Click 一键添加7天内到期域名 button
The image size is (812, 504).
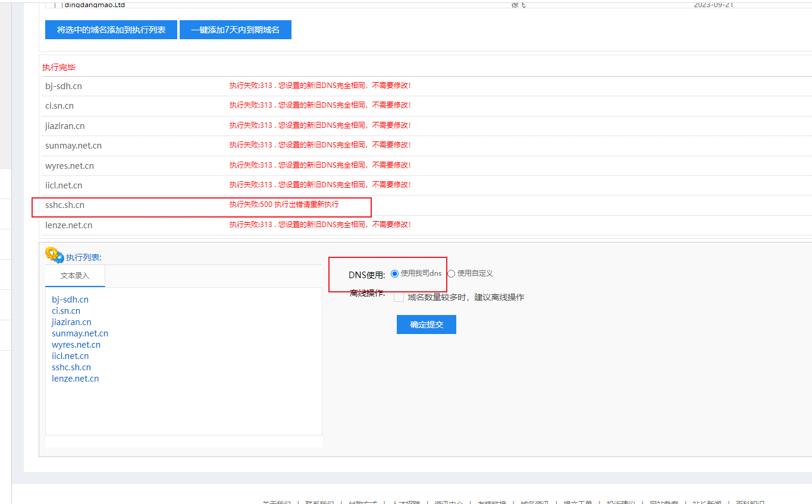[236, 30]
